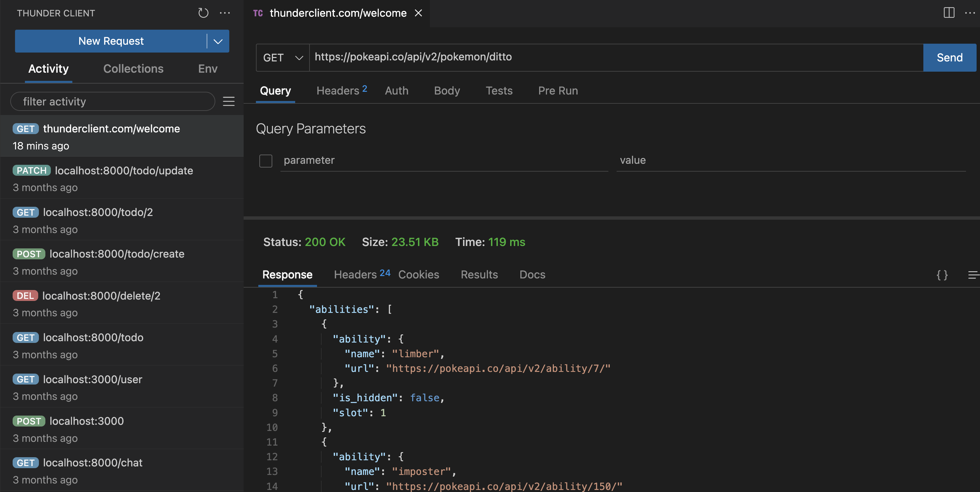Click Status 200 OK text

pos(304,242)
